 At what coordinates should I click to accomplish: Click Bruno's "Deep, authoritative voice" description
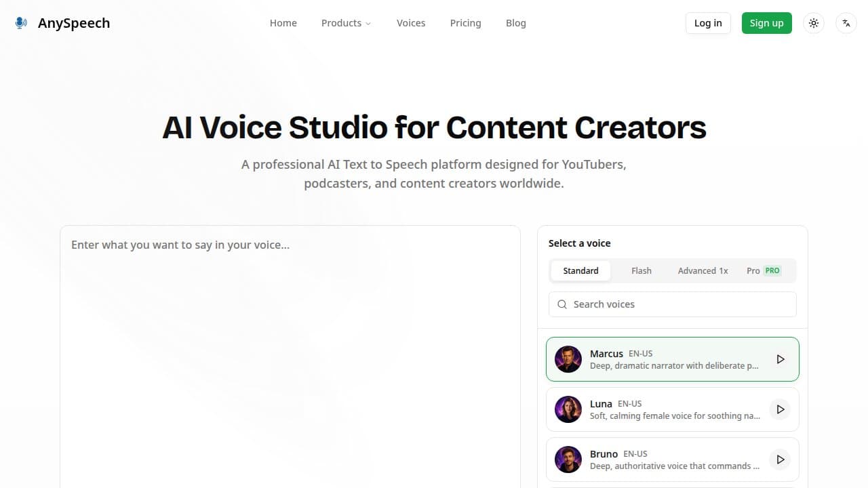point(675,466)
